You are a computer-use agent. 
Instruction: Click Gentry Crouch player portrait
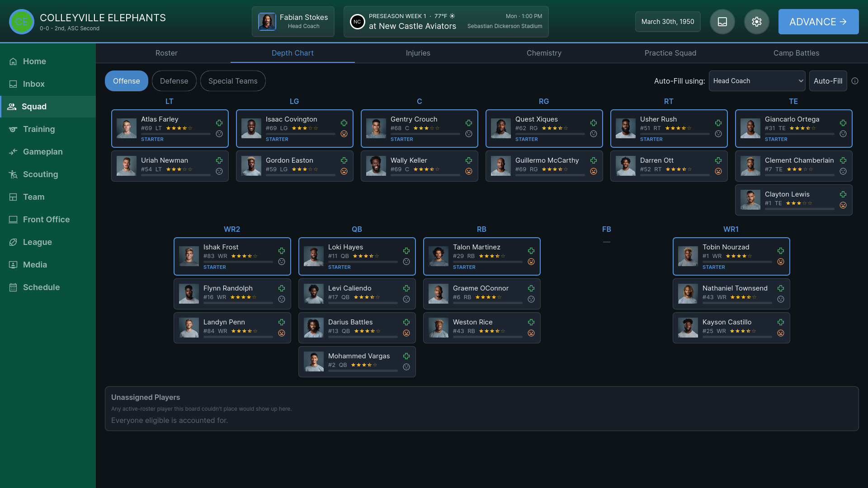coord(376,129)
